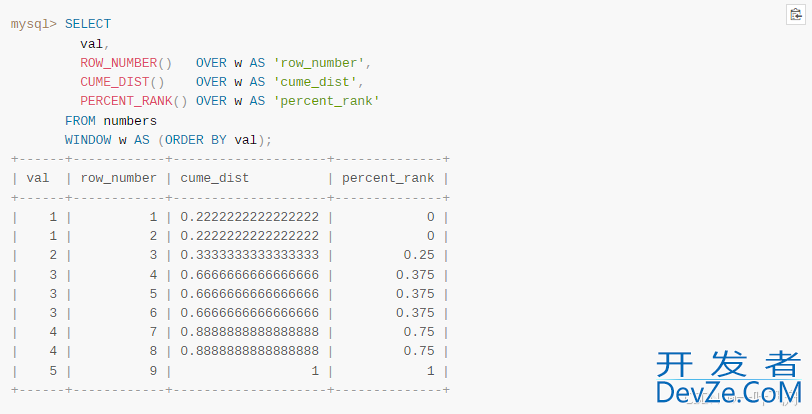
Task: Click the cume_dist column header
Action: [214, 178]
